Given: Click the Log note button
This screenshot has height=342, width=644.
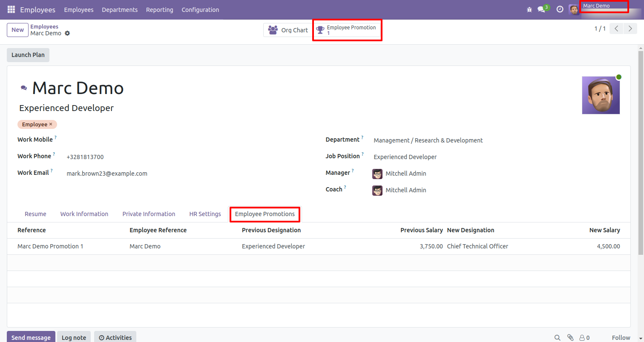Looking at the screenshot, I should tap(74, 337).
